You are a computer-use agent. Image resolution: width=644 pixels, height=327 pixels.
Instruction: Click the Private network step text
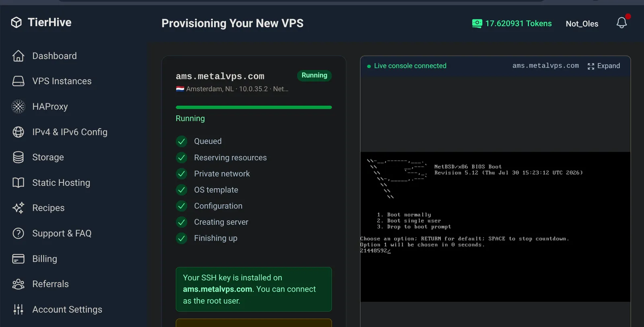coord(222,174)
